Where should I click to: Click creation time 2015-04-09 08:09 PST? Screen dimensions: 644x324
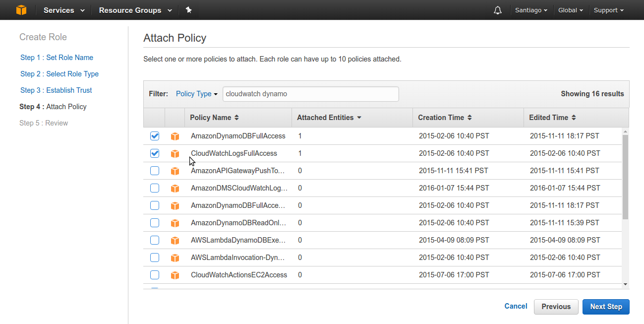454,240
